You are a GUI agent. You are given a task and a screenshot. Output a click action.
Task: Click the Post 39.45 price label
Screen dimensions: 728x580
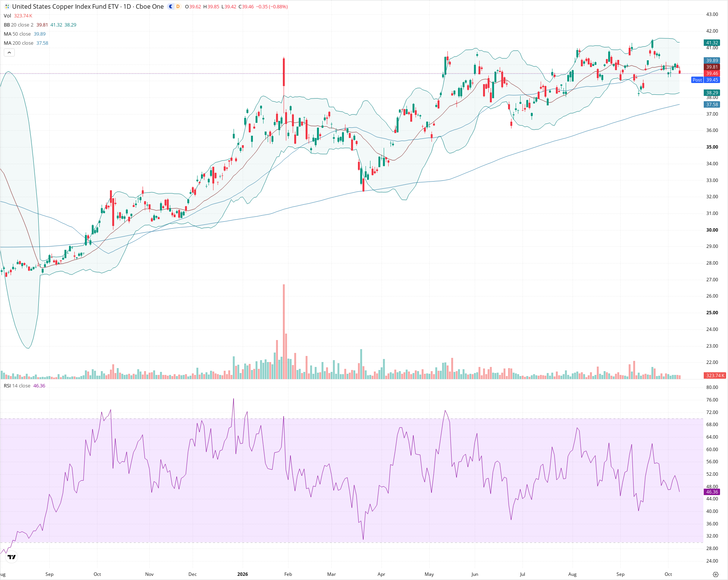click(705, 80)
